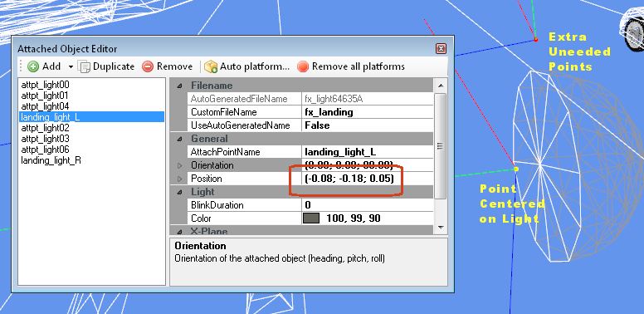Screen dimensions: 644x314
Task: Click the Remove all platforms icon
Action: pyautogui.click(x=303, y=66)
